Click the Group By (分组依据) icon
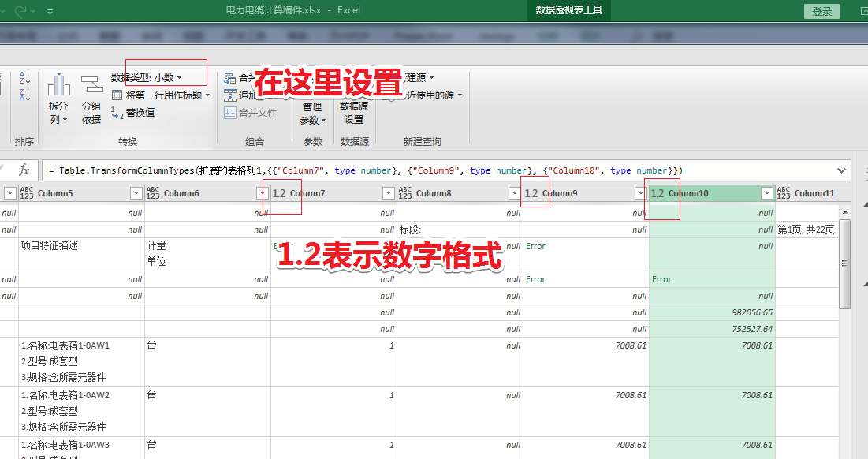Screen dimensions: 868x459 click(91, 84)
